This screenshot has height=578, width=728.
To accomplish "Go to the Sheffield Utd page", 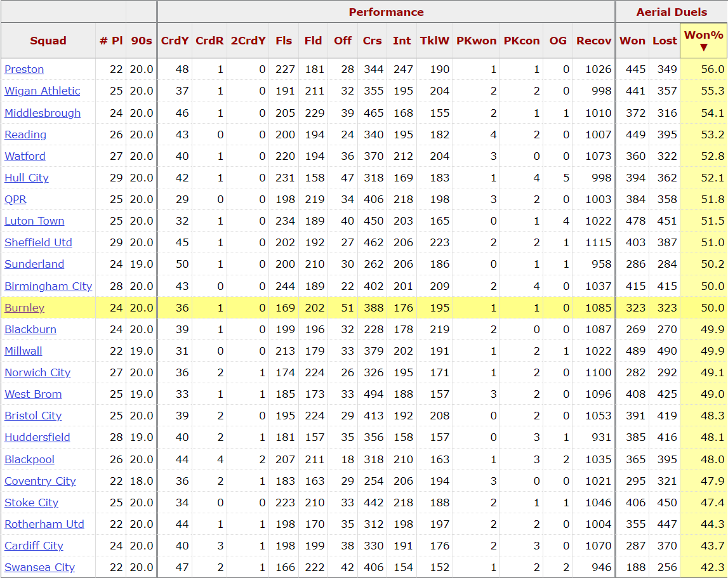I will [38, 242].
